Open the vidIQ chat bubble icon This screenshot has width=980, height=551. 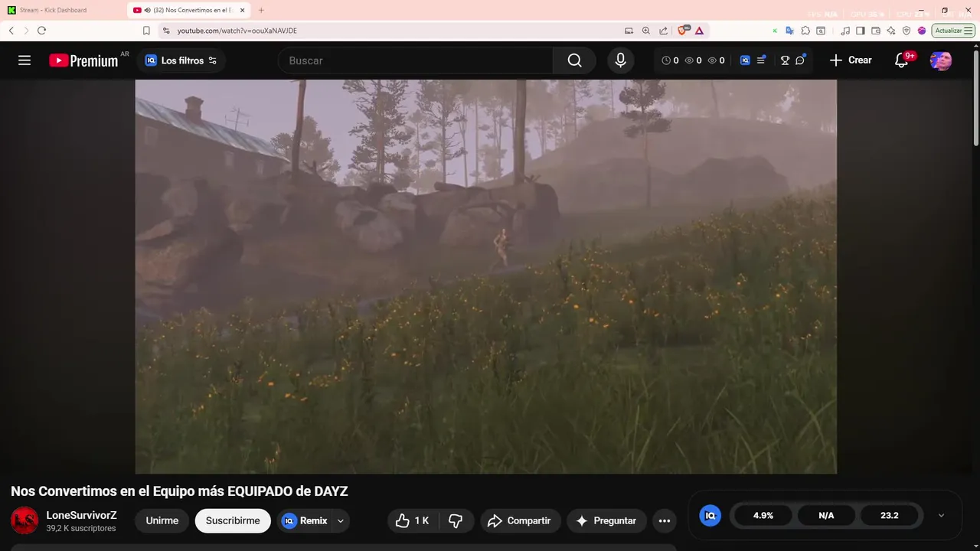point(800,60)
